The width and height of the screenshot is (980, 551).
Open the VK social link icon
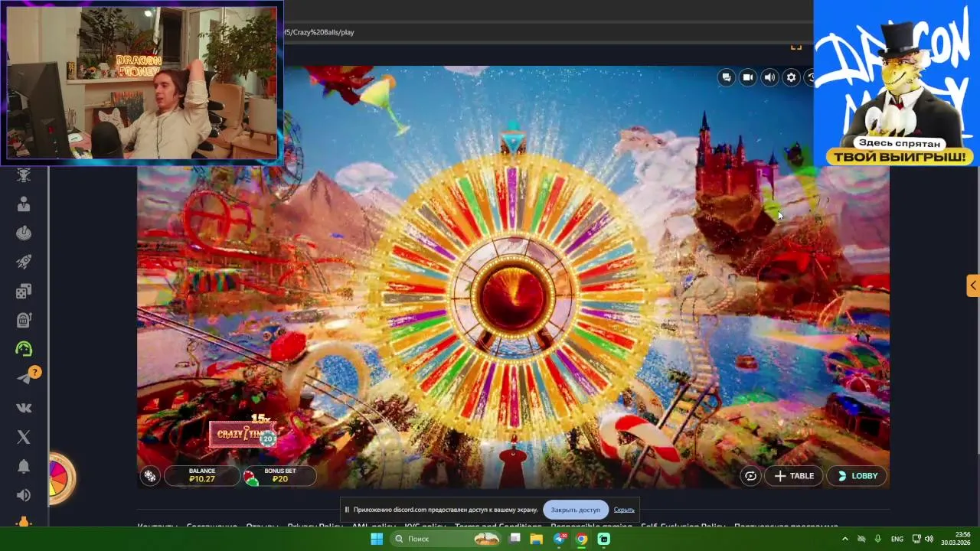[24, 408]
